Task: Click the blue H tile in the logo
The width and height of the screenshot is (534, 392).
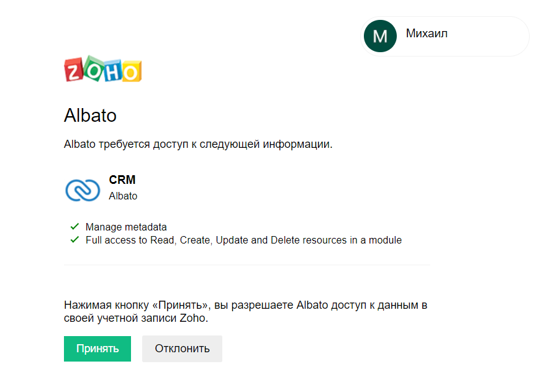Action: pyautogui.click(x=112, y=71)
